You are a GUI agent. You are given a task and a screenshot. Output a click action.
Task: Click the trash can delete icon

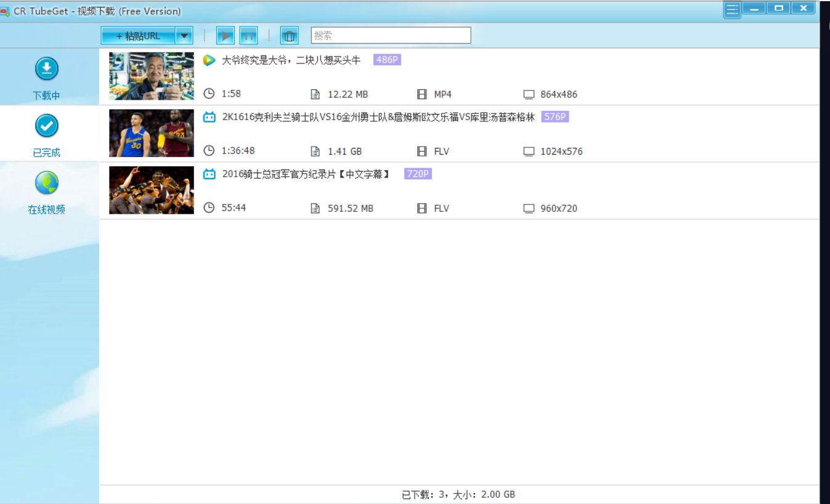[x=289, y=36]
